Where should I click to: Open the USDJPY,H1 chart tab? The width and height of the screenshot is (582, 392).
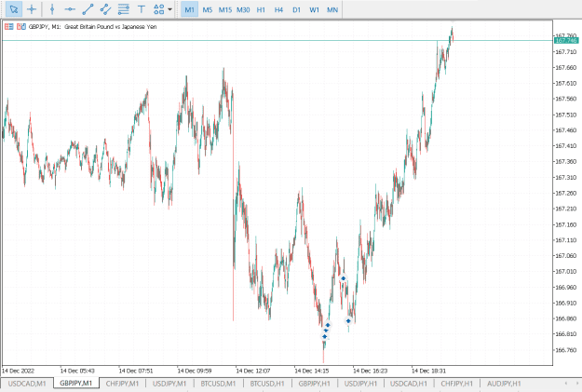[360, 383]
